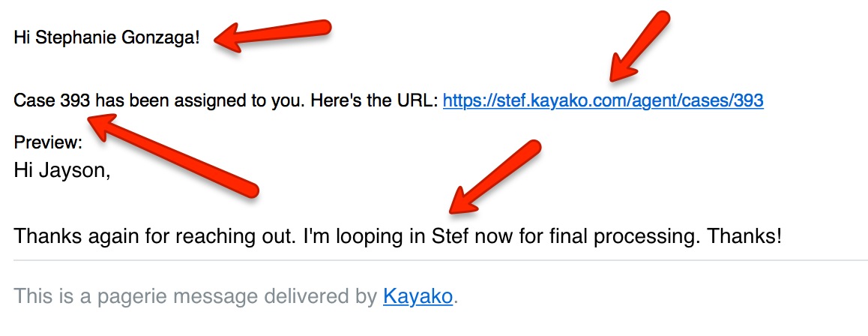868x336 pixels.
Task: Click the red arrow pointing at the preview message
Action: (x=494, y=177)
